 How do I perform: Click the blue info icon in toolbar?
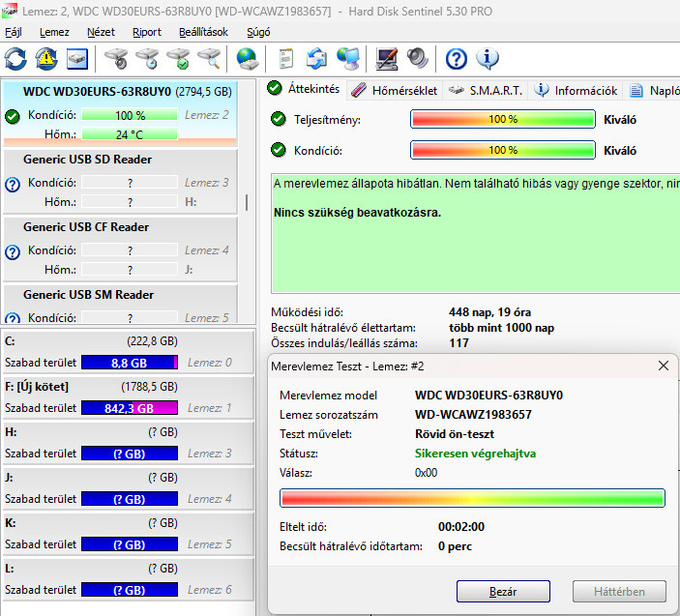488,59
